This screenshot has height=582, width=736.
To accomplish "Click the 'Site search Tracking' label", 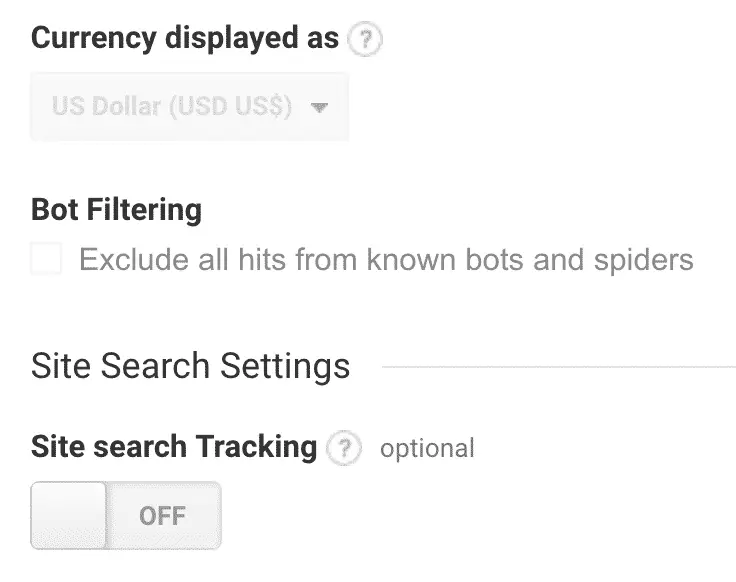I will pos(174,446).
